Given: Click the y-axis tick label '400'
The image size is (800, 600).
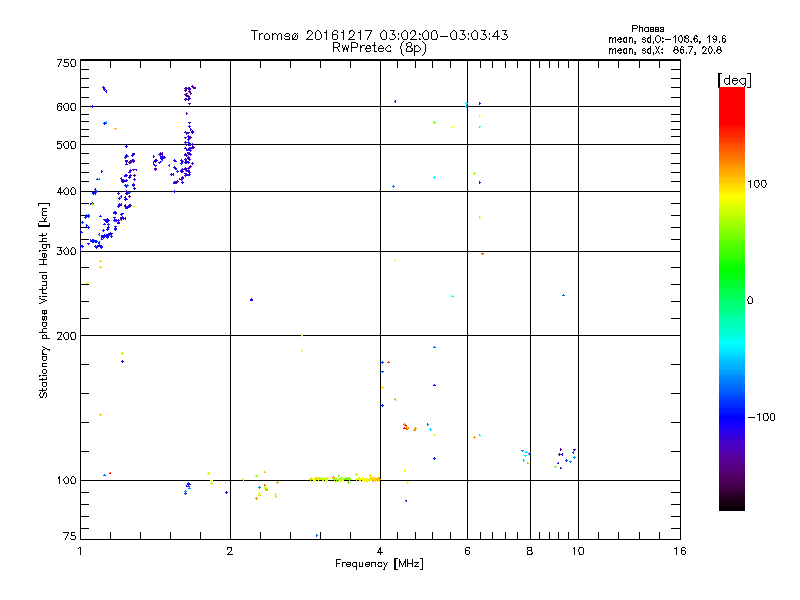Looking at the screenshot, I should click(x=66, y=192).
